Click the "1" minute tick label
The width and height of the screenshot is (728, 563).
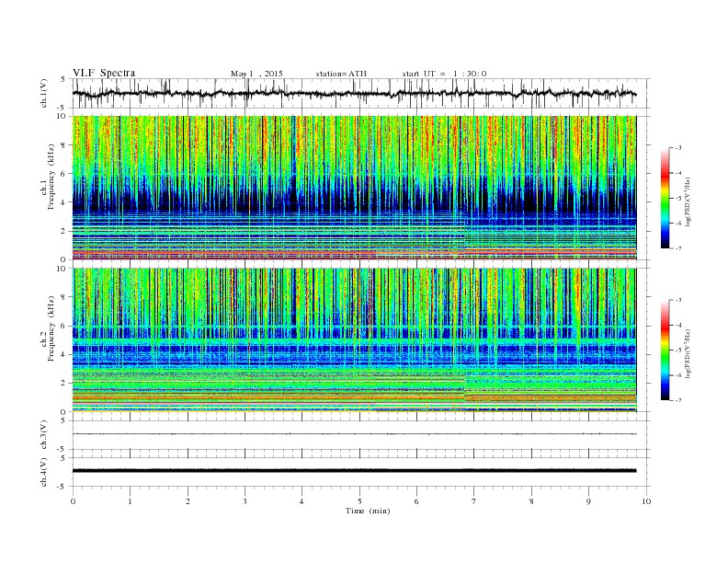[130, 501]
